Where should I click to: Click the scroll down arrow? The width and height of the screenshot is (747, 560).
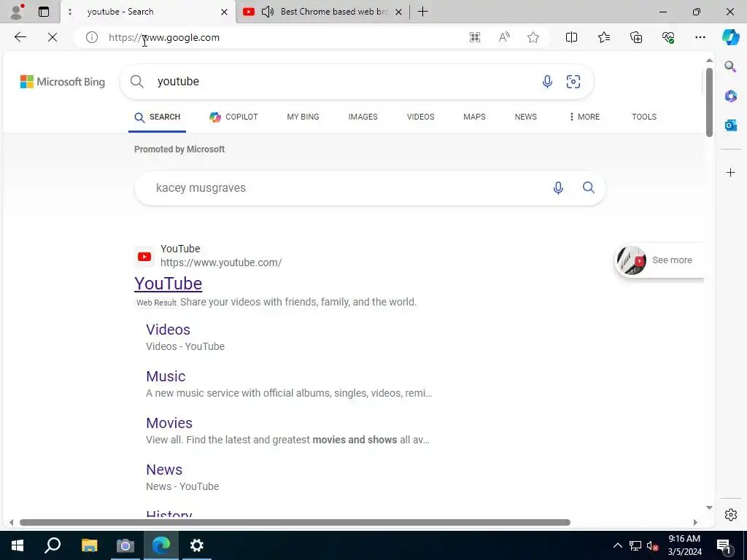click(709, 507)
